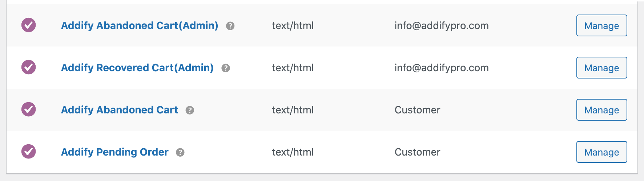This screenshot has width=644, height=181.
Task: Click the enabled status icon for Addify Pending Order
Action: click(28, 152)
